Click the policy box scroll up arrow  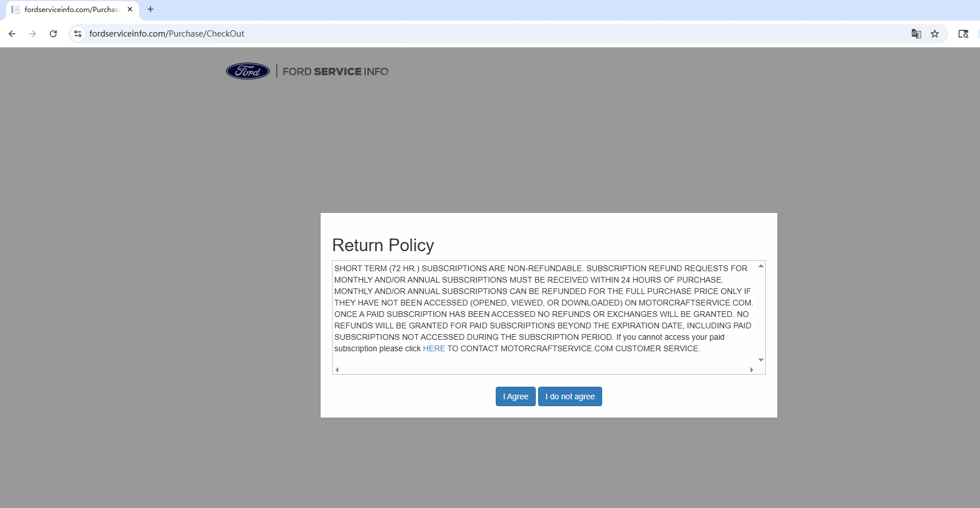(761, 266)
